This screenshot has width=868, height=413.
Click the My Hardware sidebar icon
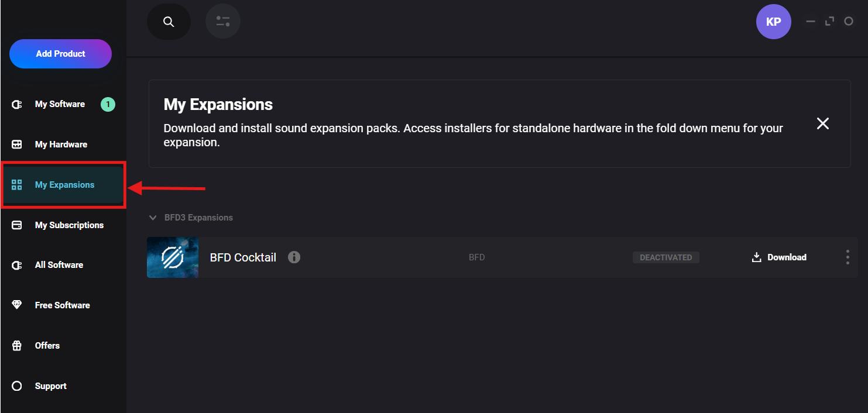(17, 144)
